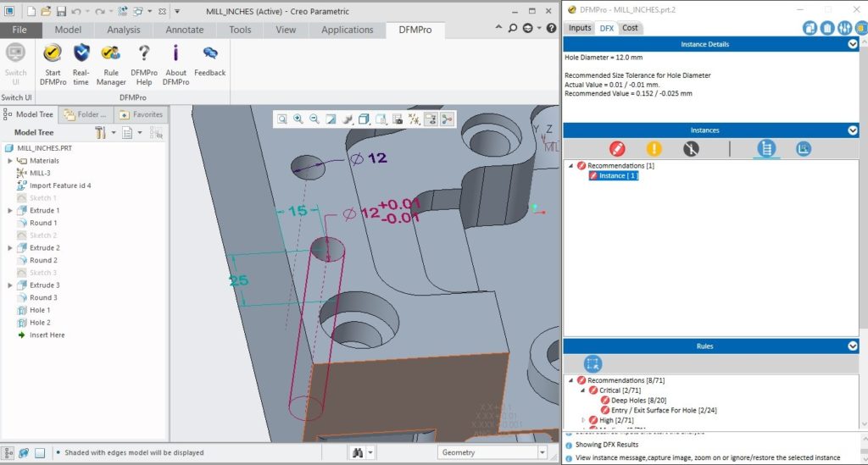Viewport: 868px width, 465px height.
Task: Regenerate the model from quick access toolbar
Action: (123, 11)
